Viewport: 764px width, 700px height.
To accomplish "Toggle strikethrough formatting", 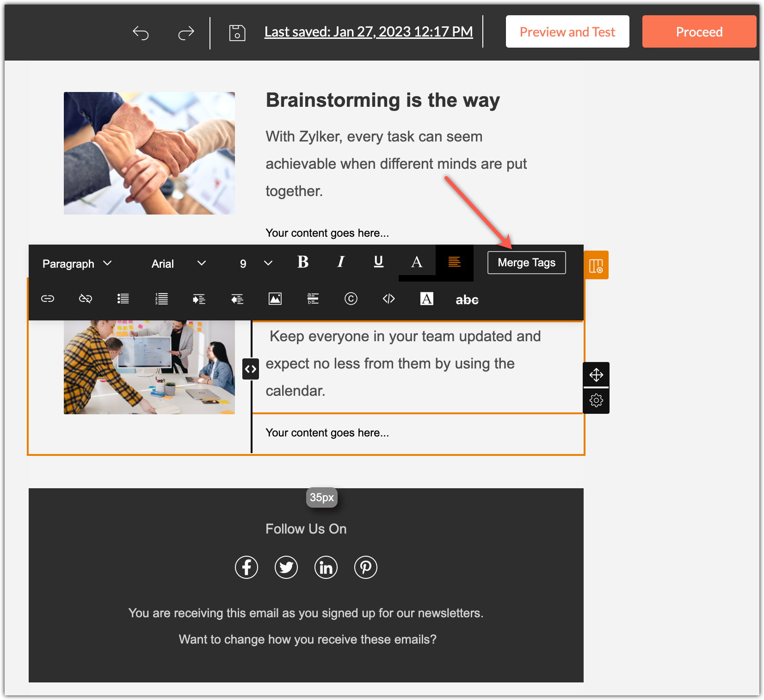I will click(x=467, y=300).
